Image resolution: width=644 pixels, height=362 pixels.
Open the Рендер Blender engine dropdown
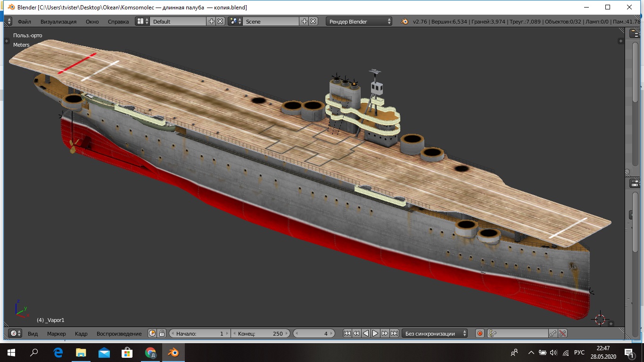pyautogui.click(x=360, y=21)
